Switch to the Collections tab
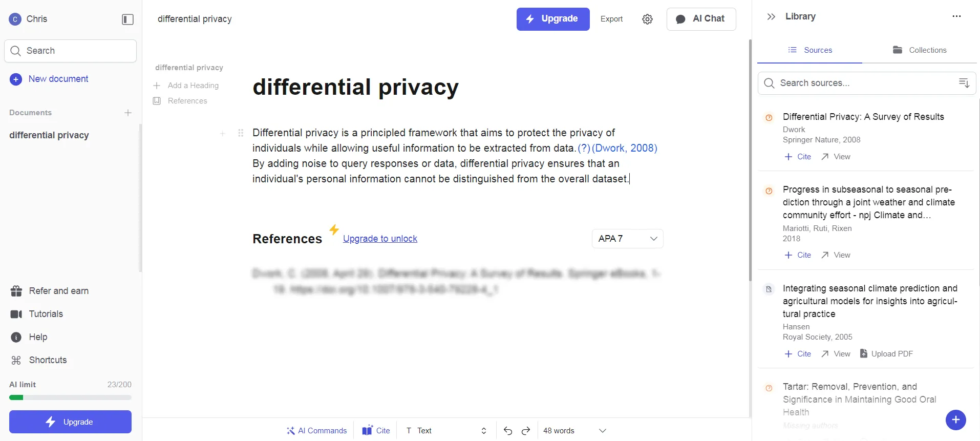 920,50
